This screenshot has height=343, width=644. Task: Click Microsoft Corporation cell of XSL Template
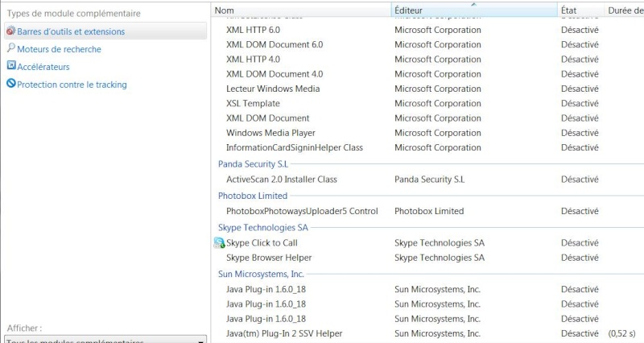438,104
